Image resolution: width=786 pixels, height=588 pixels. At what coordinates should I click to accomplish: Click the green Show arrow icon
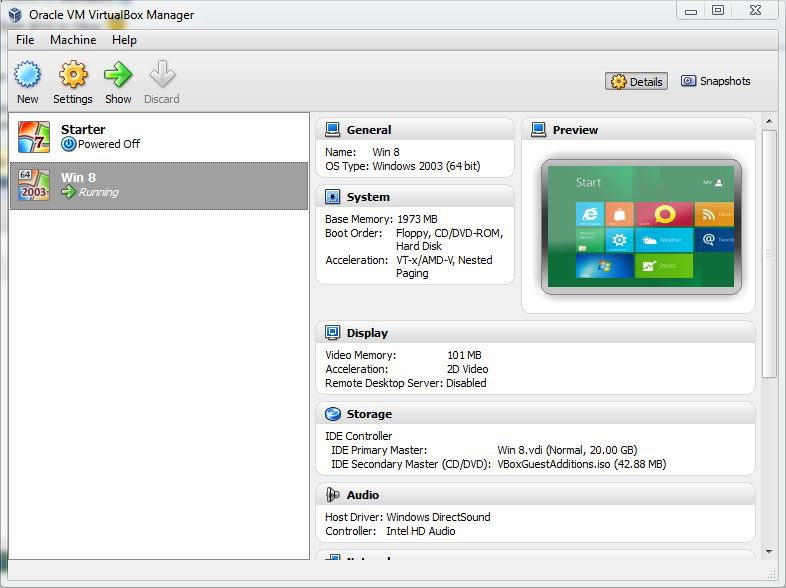[x=118, y=75]
